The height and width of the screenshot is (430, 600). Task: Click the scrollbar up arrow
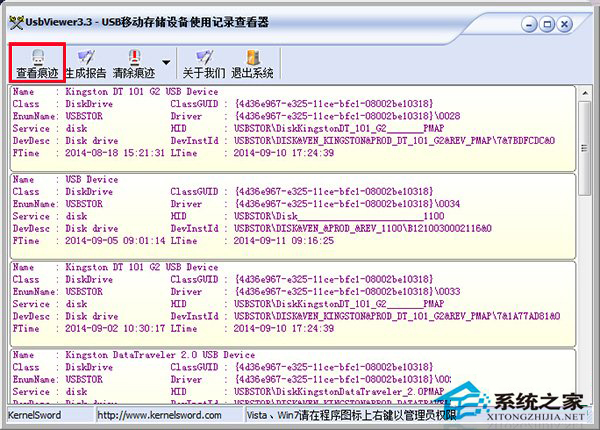coord(585,93)
